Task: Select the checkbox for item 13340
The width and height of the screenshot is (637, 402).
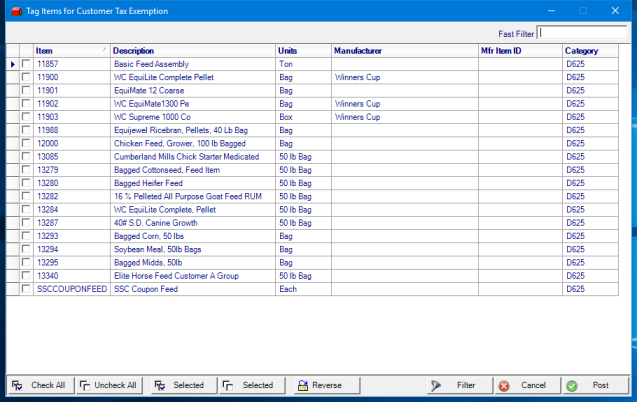Action: click(x=26, y=276)
